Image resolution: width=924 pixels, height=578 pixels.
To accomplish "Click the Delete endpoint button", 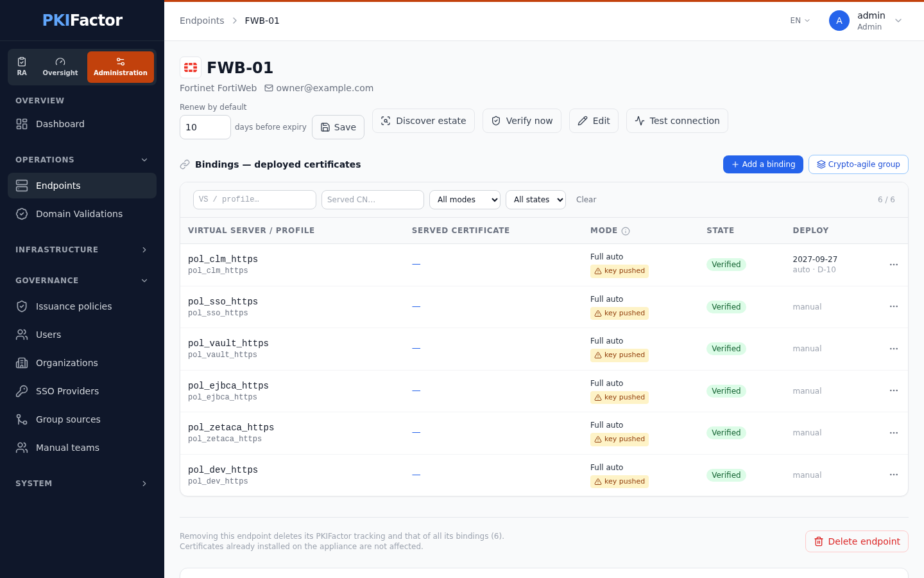I will (857, 541).
